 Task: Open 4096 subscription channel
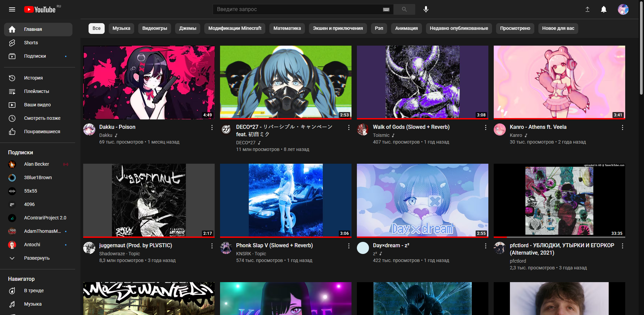coord(38,204)
